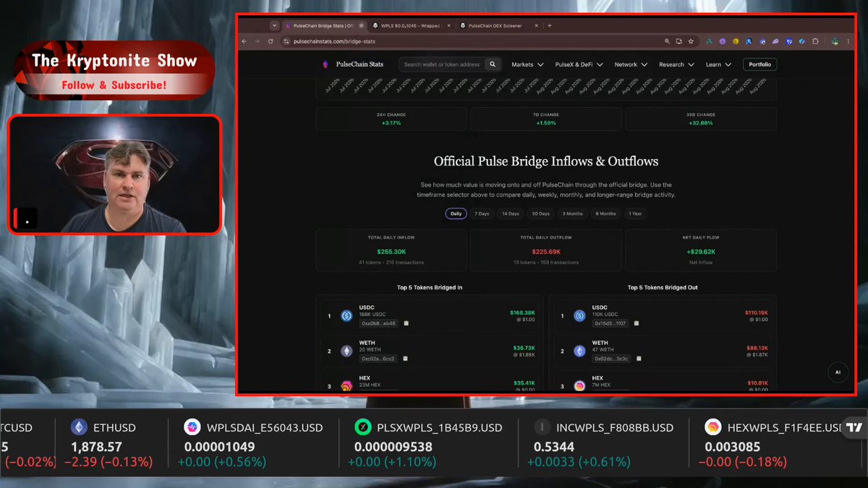Bookmark the page with the star icon
Screen dimensions: 868x488
(692, 41)
